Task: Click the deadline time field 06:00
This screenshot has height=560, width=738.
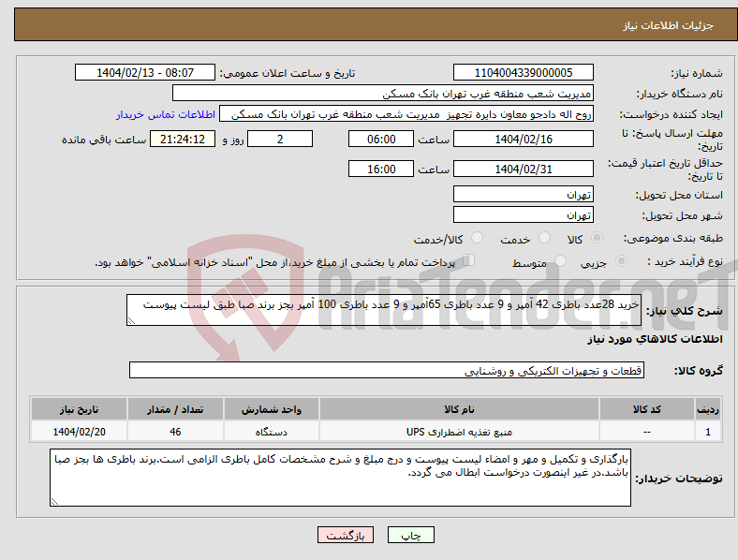Action: [x=381, y=140]
